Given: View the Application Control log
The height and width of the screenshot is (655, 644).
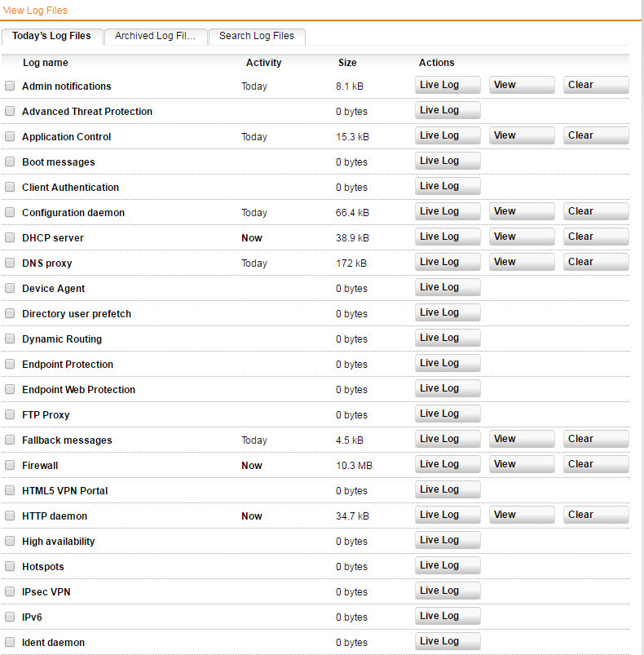Looking at the screenshot, I should click(x=522, y=135).
